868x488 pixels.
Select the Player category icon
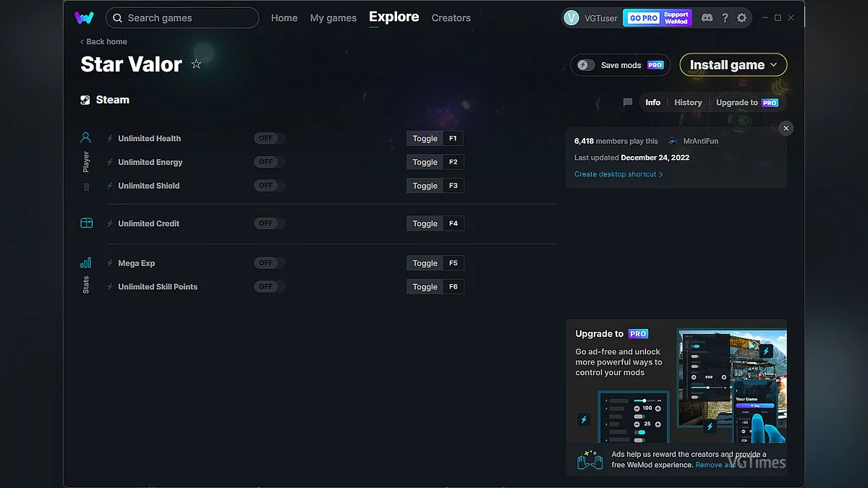86,137
